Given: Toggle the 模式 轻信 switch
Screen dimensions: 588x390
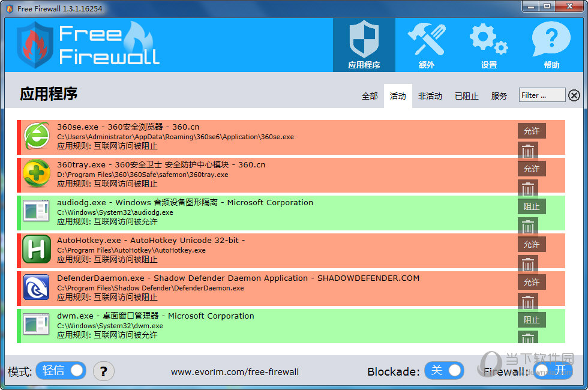Looking at the screenshot, I should point(61,371).
